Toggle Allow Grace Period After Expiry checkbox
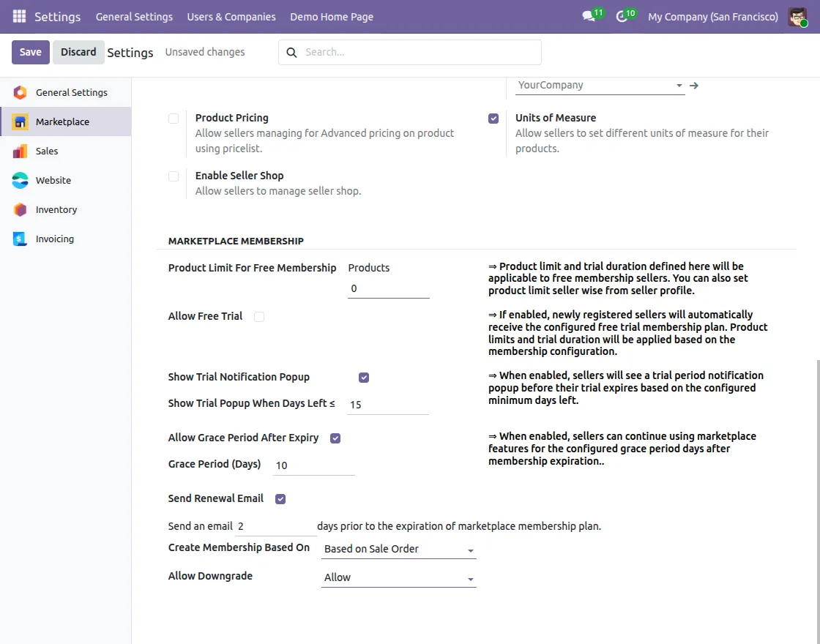This screenshot has width=820, height=644. pyautogui.click(x=335, y=438)
